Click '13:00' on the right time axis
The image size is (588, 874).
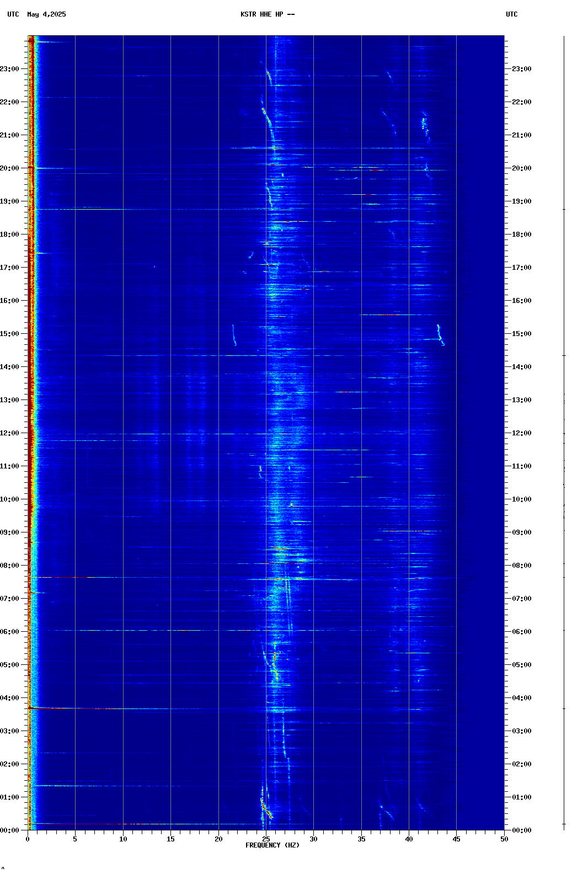click(522, 400)
